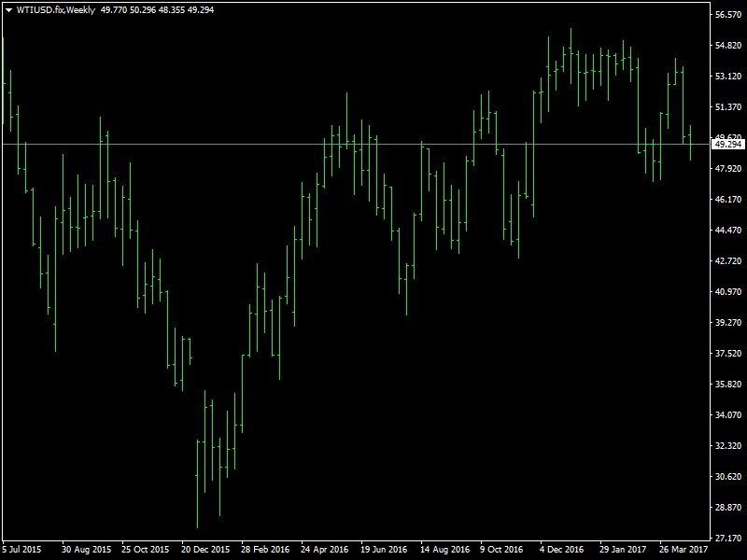747x560 pixels.
Task: Select the WTIUSD.fix,Weekly chart title
Action: [x=56, y=10]
